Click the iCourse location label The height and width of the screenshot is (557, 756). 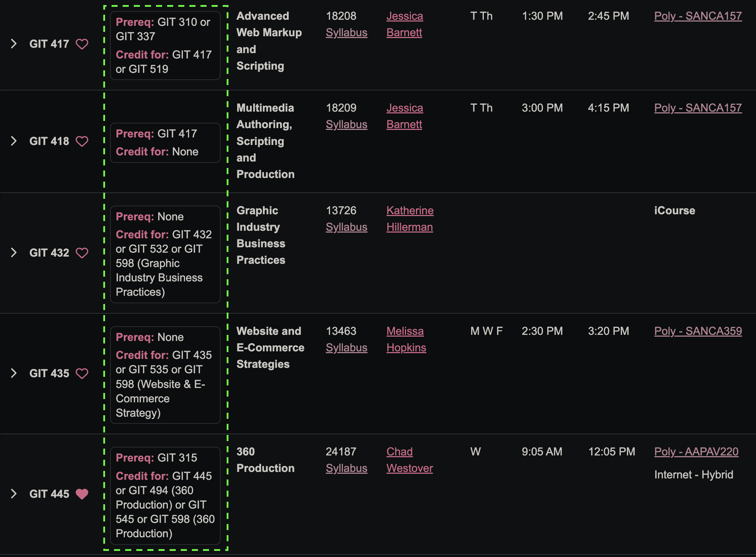(x=675, y=211)
